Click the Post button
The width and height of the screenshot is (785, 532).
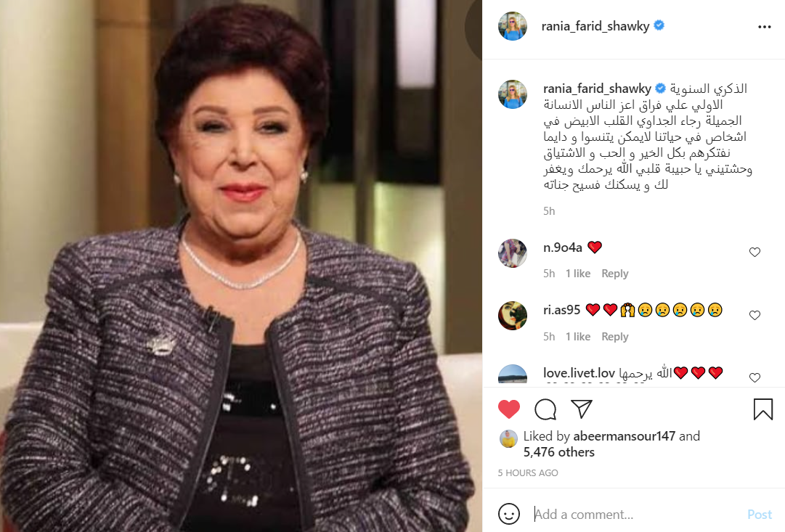(760, 515)
